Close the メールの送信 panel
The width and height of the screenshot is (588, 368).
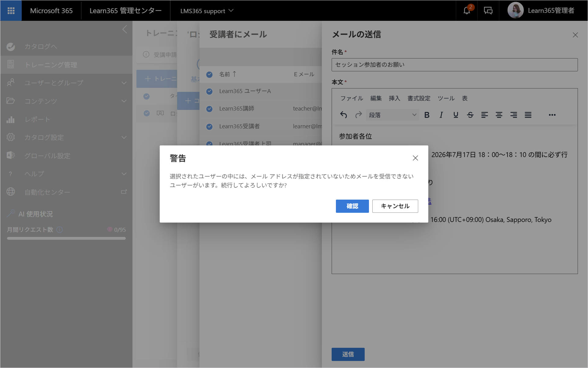pos(575,35)
